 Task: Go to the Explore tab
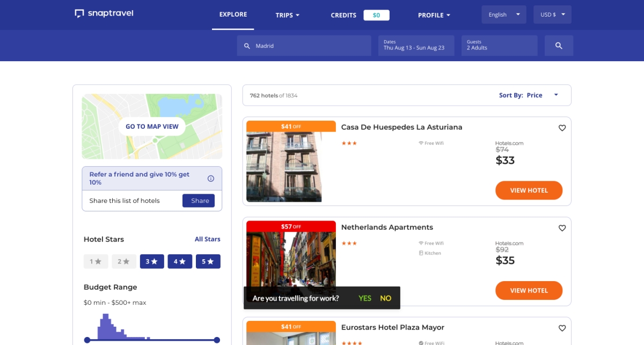click(233, 14)
